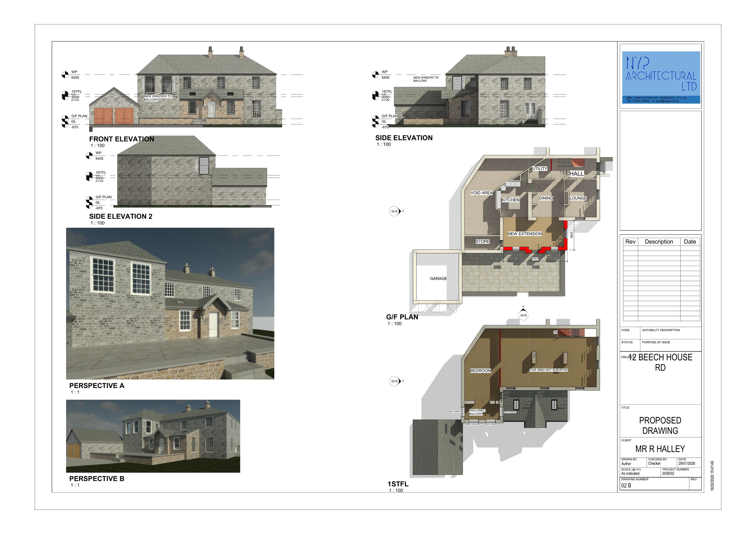Screen dimensions: 756x534
Task: Select section marker numbered 4 above first floor plan
Action: click(523, 315)
